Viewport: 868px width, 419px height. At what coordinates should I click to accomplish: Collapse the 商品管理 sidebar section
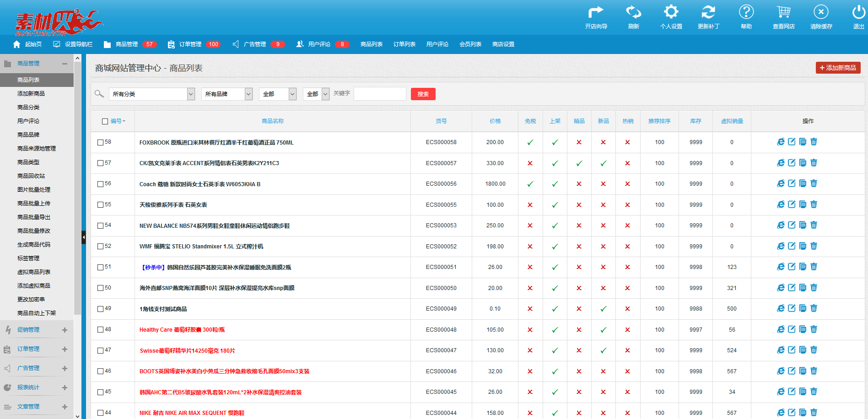coord(65,64)
